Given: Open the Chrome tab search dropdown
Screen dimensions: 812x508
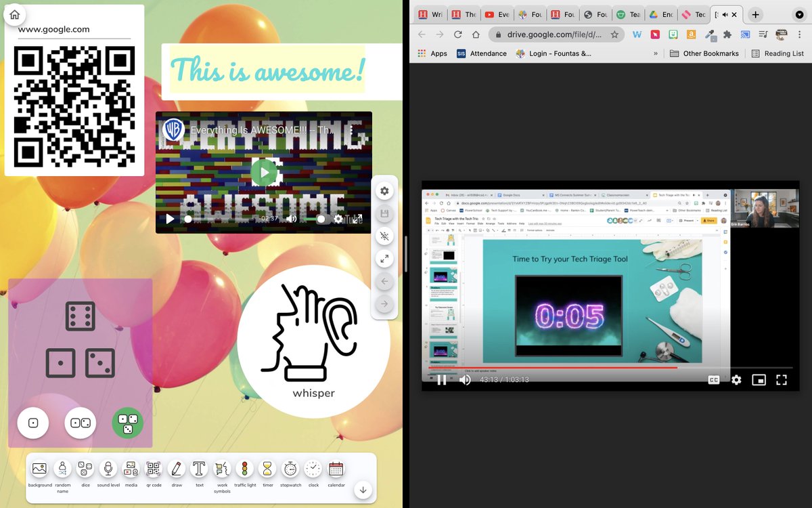Looking at the screenshot, I should (x=799, y=14).
